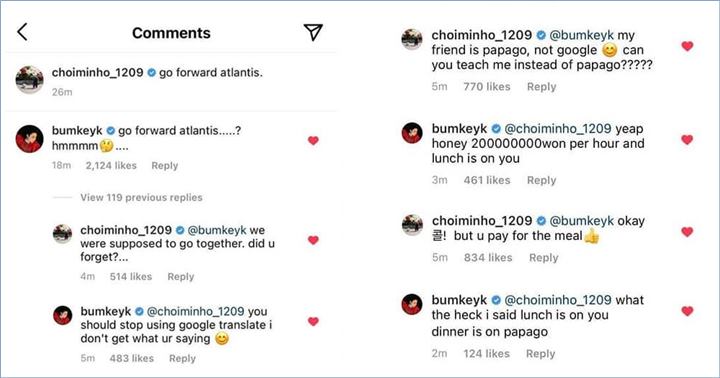The image size is (720, 378).
Task: Click heart beside 'dinner is on papago' comment
Action: coord(687,311)
